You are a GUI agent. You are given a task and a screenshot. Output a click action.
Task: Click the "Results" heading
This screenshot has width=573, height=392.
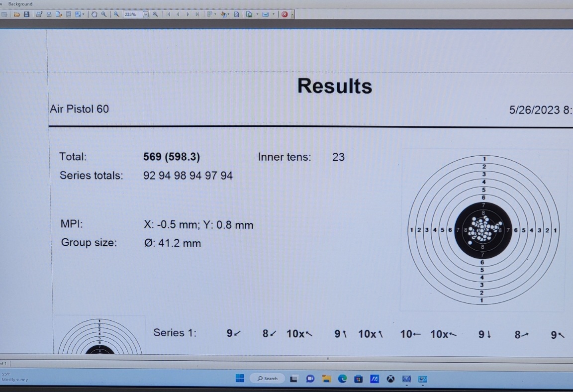(x=334, y=86)
